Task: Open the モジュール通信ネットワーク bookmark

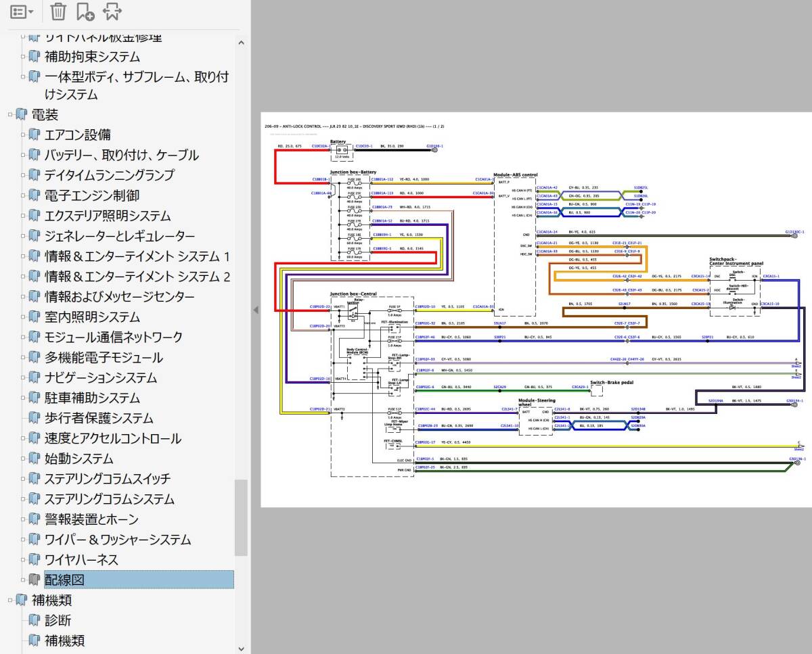Action: [x=113, y=337]
